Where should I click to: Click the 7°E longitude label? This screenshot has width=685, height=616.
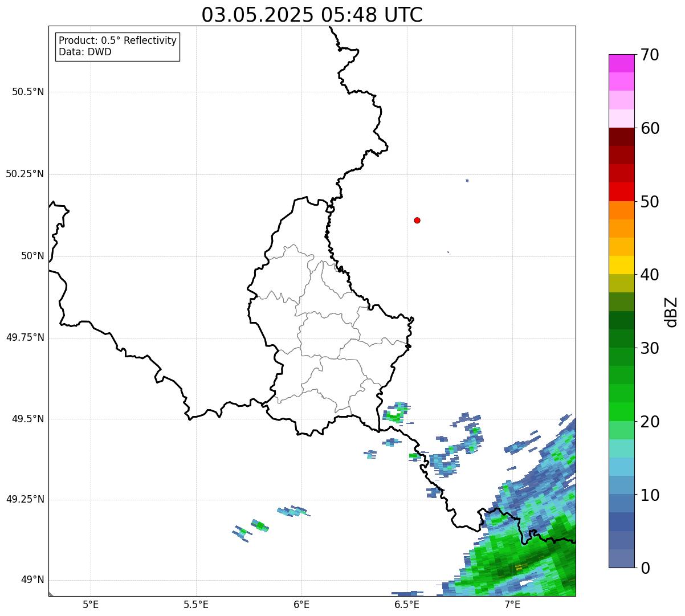[512, 604]
